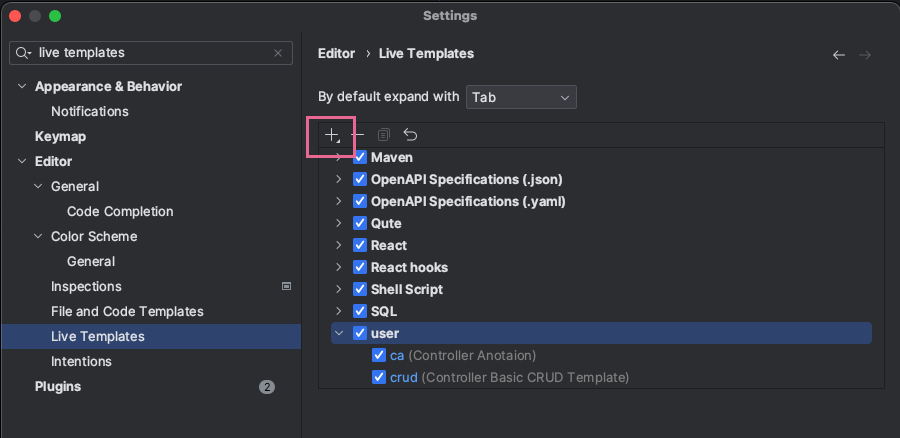This screenshot has width=900, height=438.
Task: Click the revert changes arrow icon
Action: point(410,135)
